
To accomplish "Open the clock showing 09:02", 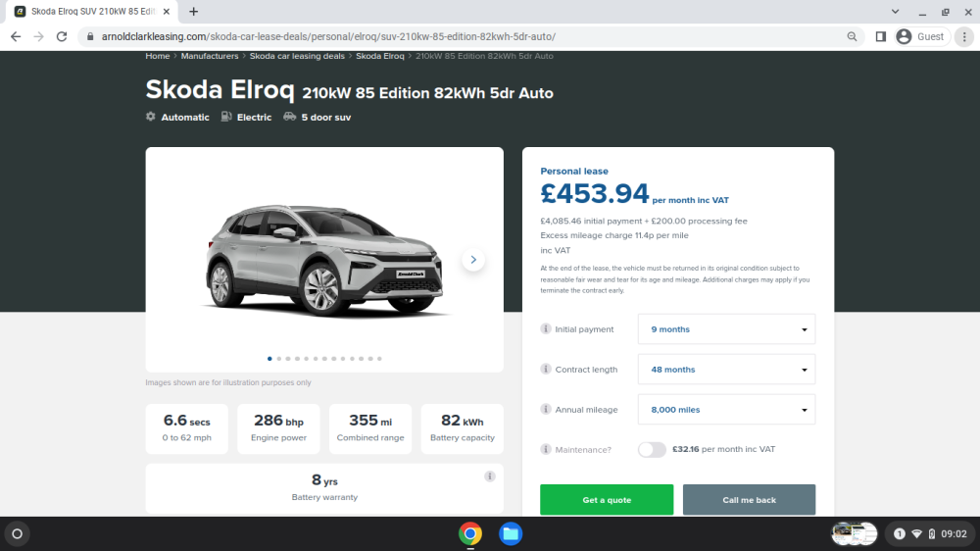I will pos(954,533).
